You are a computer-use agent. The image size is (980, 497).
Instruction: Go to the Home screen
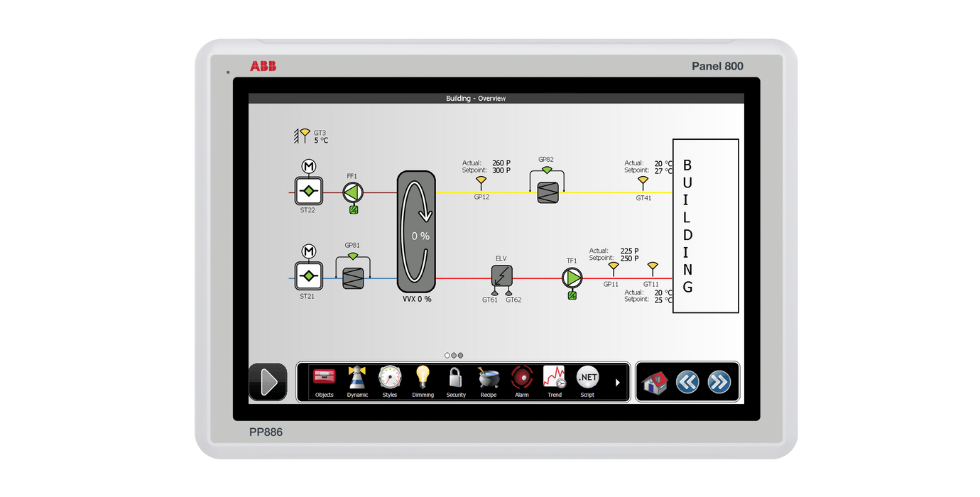coord(654,383)
